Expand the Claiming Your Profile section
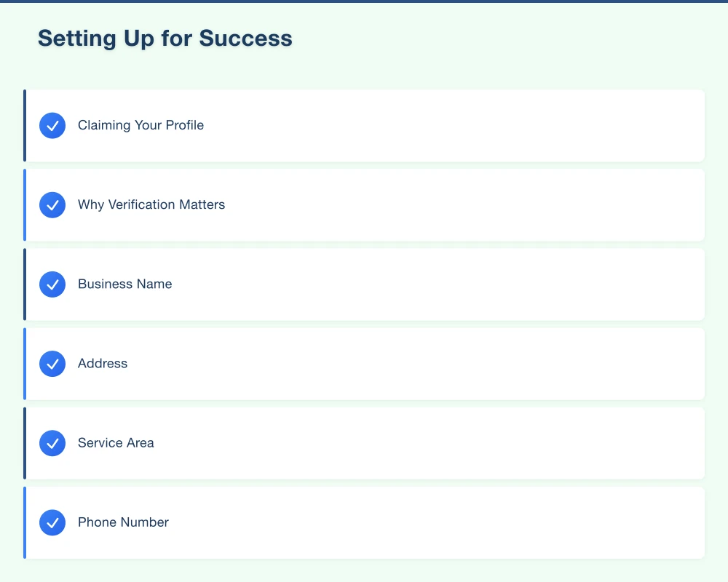The image size is (728, 582). pos(364,125)
